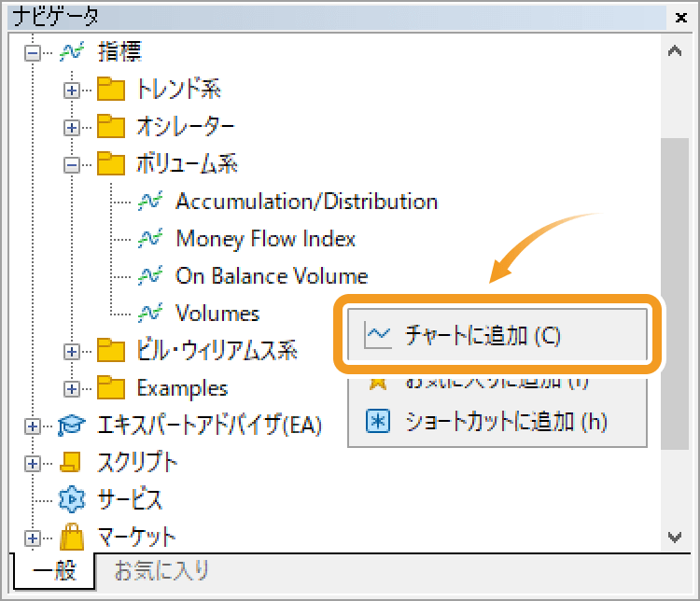Viewport: 700px width, 601px height.
Task: Select サービス in the tree
Action: tap(130, 499)
